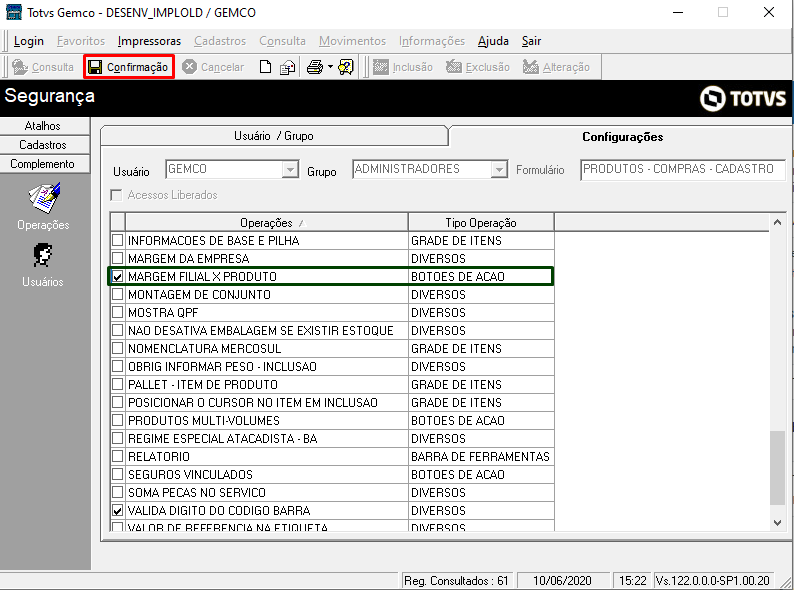
Task: Sort by the Operações column header
Action: pos(266,223)
